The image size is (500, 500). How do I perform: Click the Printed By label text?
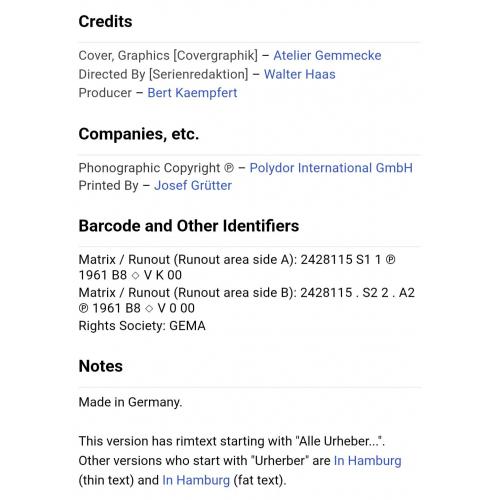[x=108, y=185]
